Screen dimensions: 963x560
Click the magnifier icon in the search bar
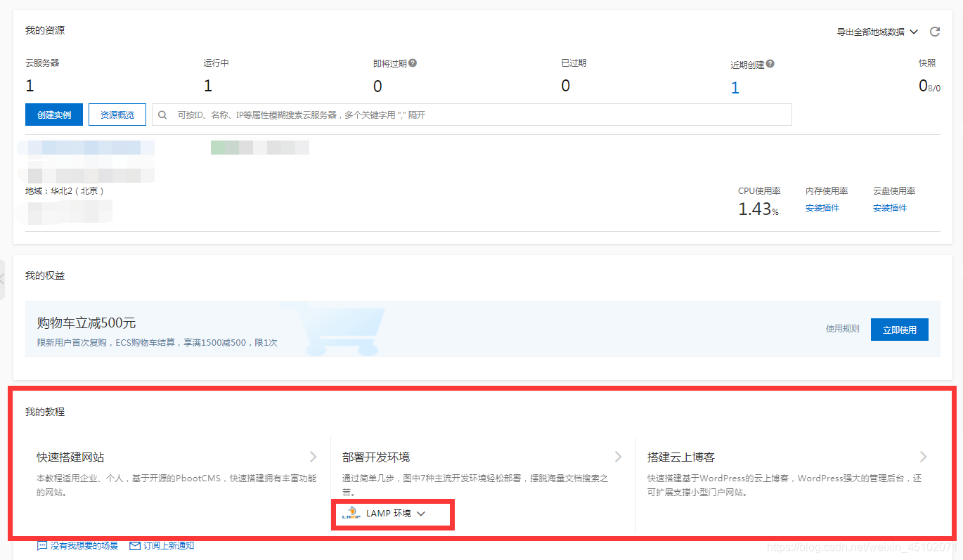[x=162, y=114]
